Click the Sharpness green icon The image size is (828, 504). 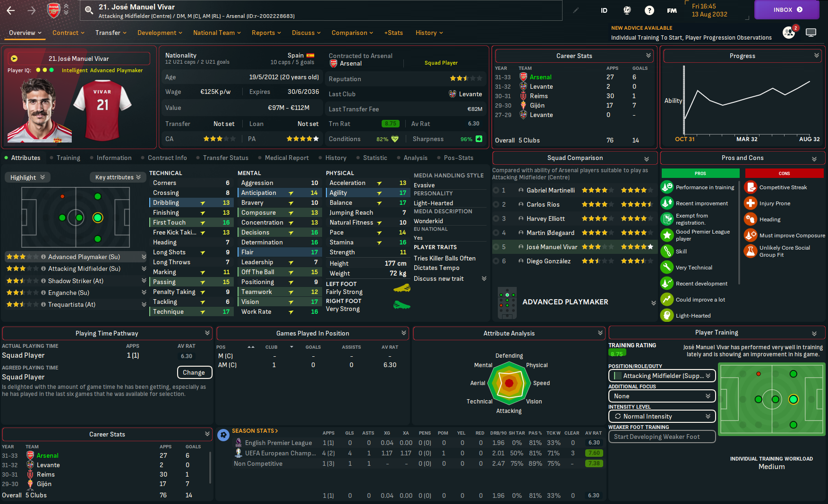(479, 139)
